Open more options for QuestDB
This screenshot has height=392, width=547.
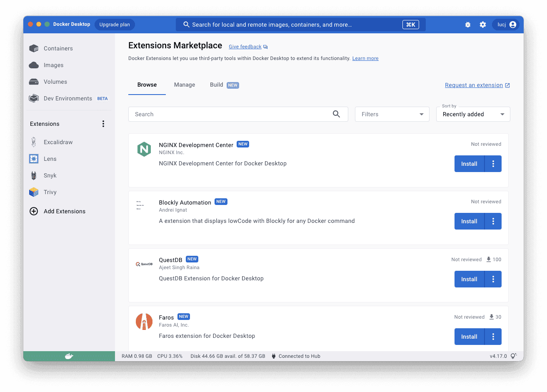pyautogui.click(x=493, y=279)
